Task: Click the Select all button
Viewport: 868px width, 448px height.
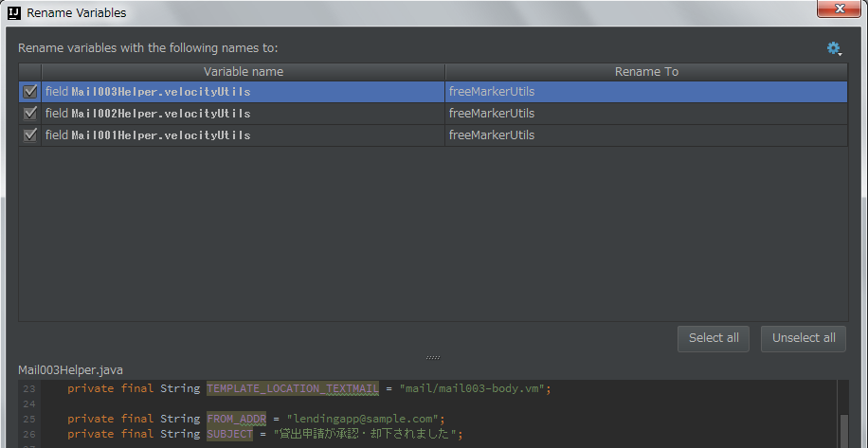Action: (x=713, y=338)
